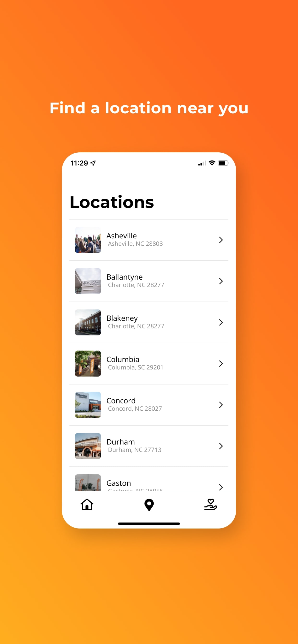Choose the Concord location name
Screen dimensions: 298x644
click(121, 401)
